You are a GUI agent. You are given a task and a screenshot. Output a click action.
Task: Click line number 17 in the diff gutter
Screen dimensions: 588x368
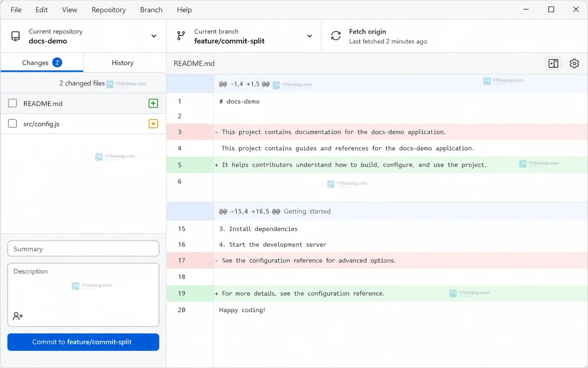coord(181,260)
